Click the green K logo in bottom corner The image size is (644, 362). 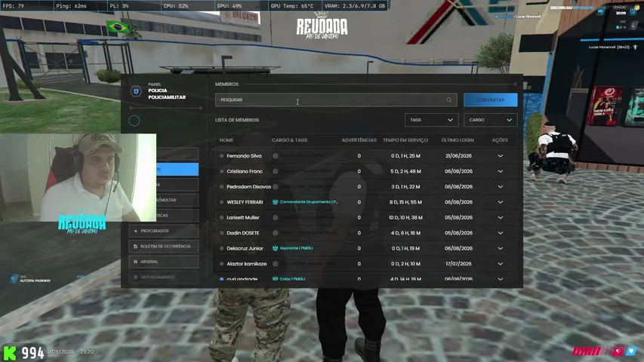[10, 353]
